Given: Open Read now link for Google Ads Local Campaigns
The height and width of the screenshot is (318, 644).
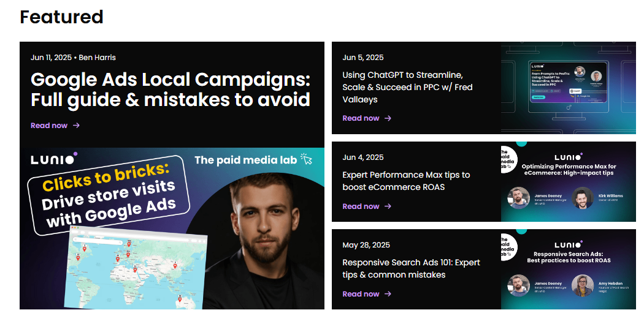Looking at the screenshot, I should 49,126.
